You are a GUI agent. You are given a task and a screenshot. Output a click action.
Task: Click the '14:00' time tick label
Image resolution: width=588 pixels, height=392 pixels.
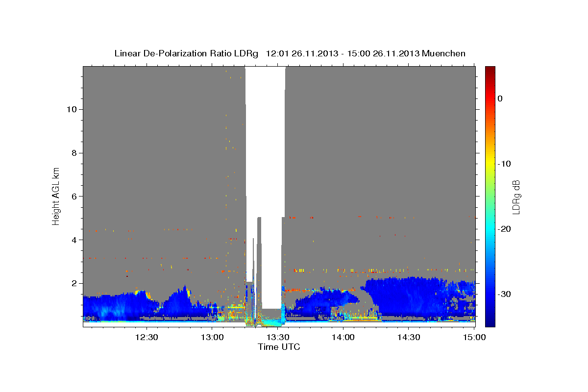(x=343, y=338)
